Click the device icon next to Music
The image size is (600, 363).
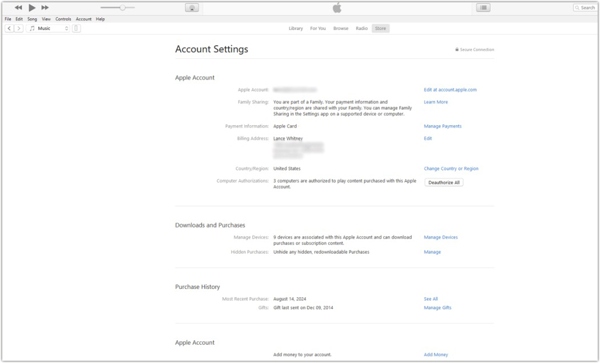(x=76, y=28)
